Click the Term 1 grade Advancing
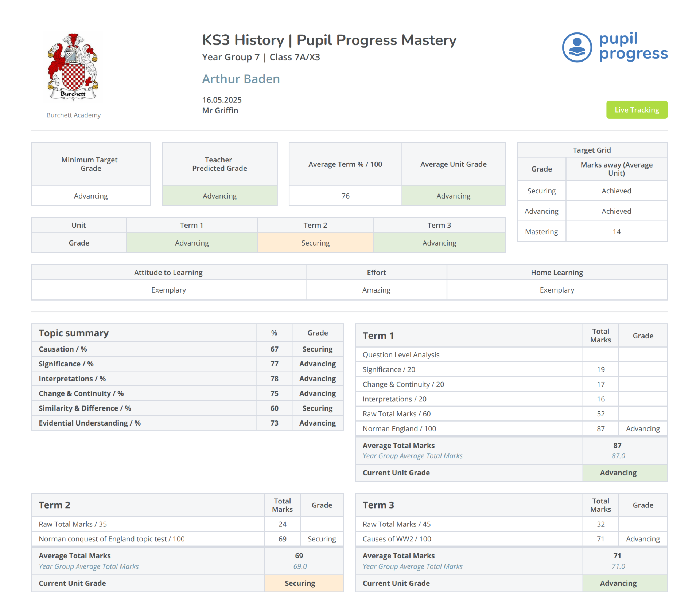Image resolution: width=700 pixels, height=592 pixels. click(x=192, y=243)
